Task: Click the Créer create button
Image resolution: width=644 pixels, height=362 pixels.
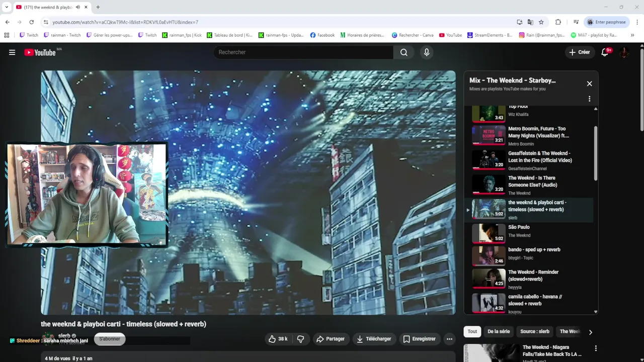Action: tap(579, 52)
